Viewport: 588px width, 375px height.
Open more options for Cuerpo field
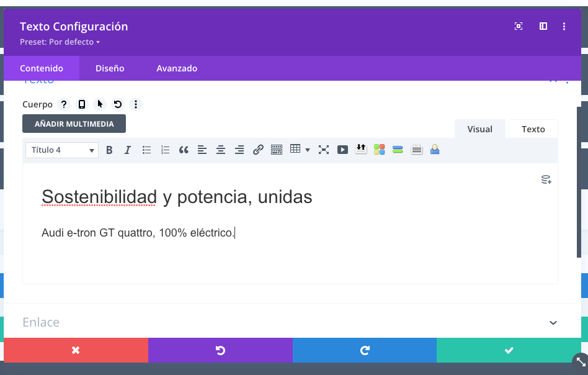[x=136, y=104]
